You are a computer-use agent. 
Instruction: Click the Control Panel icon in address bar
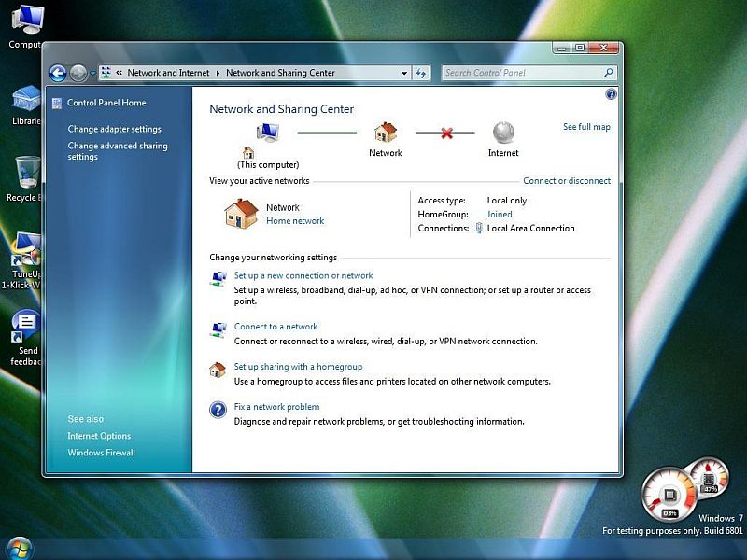click(106, 73)
